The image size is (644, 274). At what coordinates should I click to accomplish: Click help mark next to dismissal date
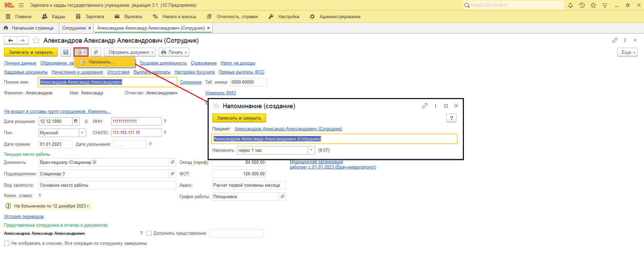click(150, 144)
